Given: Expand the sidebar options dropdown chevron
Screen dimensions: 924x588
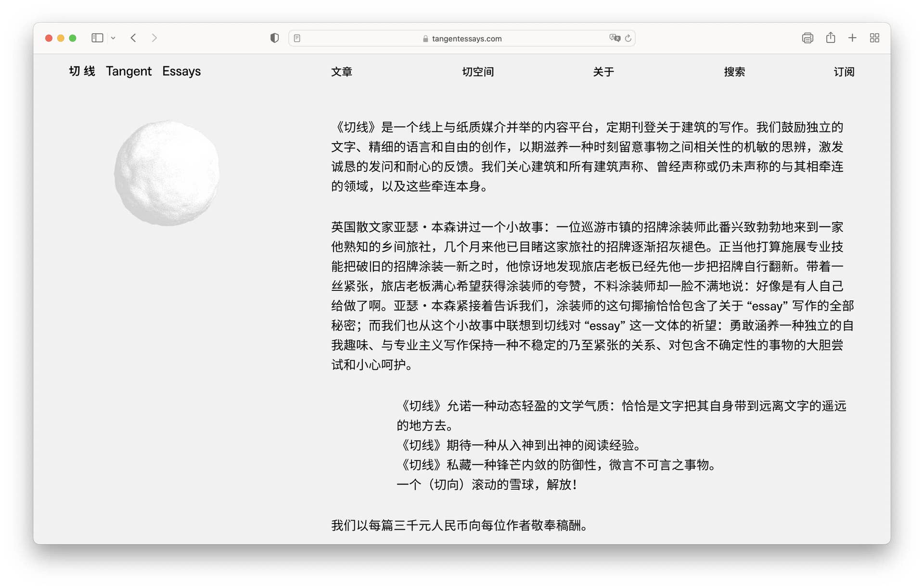Looking at the screenshot, I should click(113, 38).
